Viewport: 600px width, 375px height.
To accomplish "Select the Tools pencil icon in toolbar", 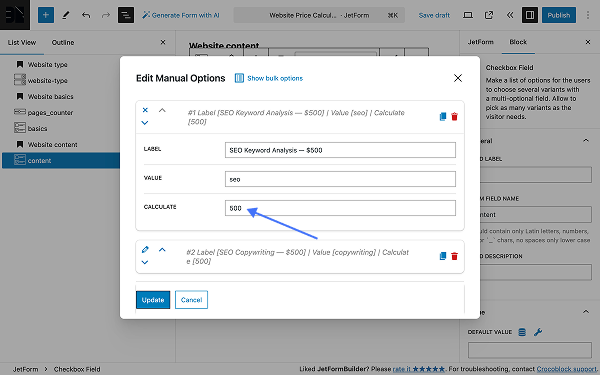I will 66,15.
